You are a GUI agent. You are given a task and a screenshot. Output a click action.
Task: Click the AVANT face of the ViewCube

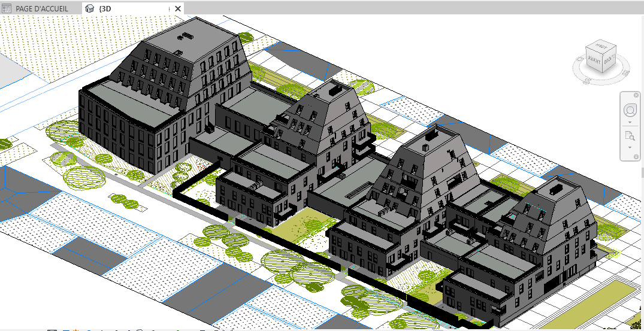(x=594, y=60)
